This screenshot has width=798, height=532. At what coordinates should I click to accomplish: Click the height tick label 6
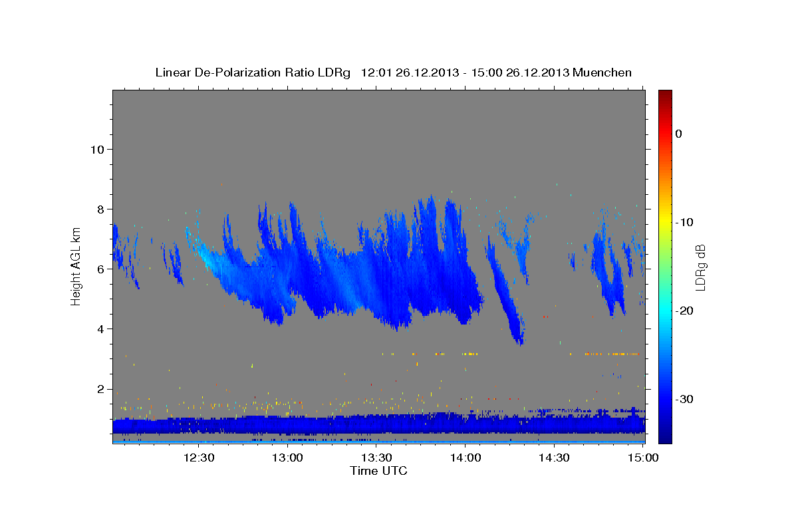(100, 269)
